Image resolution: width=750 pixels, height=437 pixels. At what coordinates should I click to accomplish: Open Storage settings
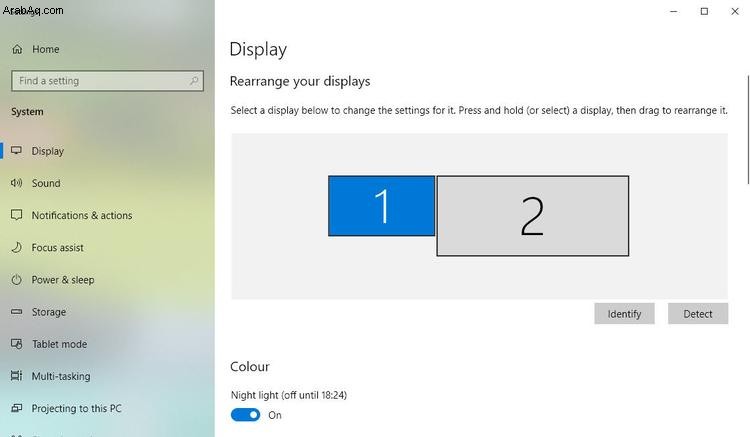click(x=49, y=312)
